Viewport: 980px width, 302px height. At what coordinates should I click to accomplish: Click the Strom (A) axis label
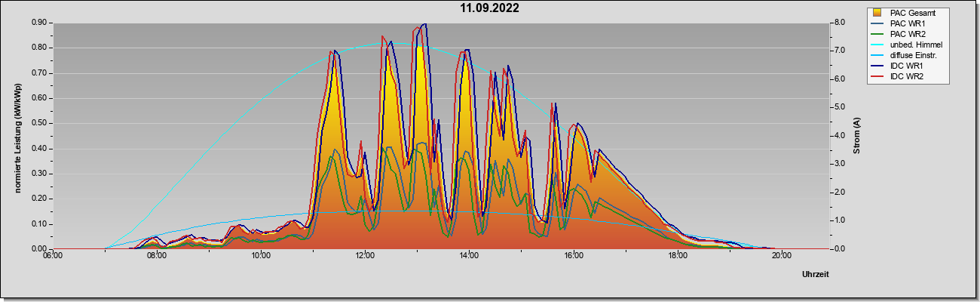tap(857, 136)
